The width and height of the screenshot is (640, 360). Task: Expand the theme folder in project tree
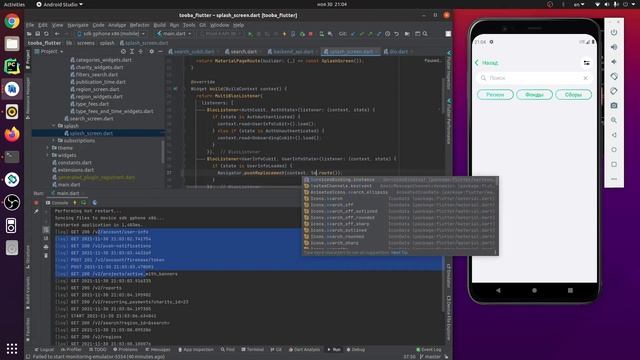pyautogui.click(x=48, y=148)
